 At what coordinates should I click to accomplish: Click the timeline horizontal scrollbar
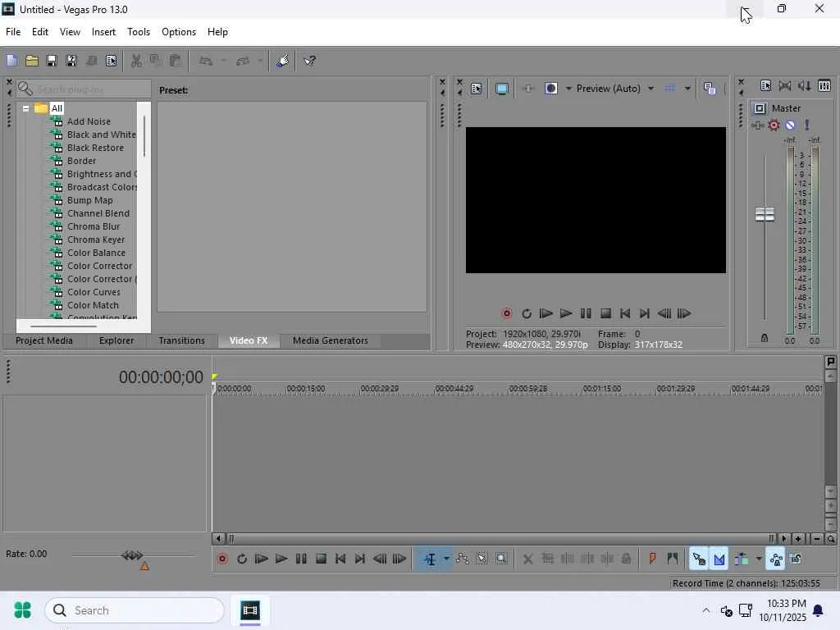point(500,539)
